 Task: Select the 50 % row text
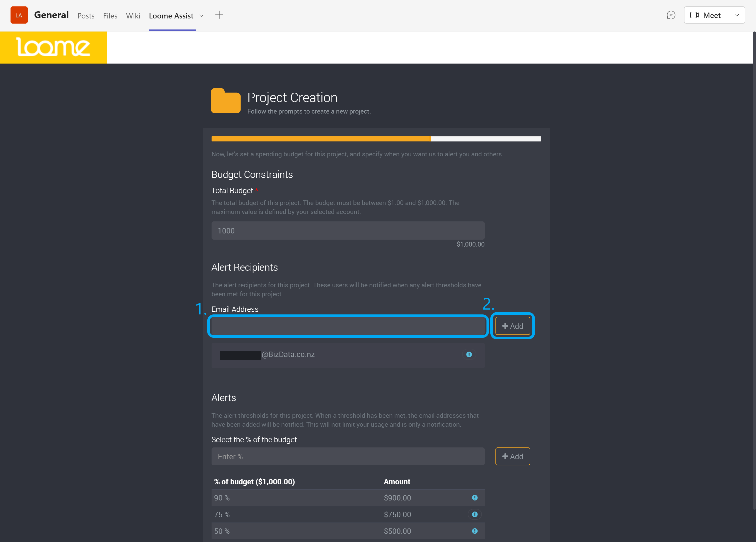(x=222, y=531)
